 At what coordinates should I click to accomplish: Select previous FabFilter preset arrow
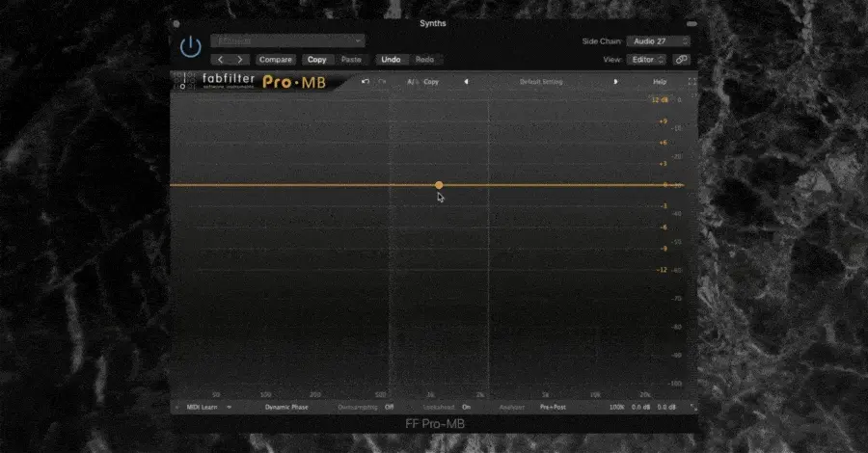coord(466,81)
